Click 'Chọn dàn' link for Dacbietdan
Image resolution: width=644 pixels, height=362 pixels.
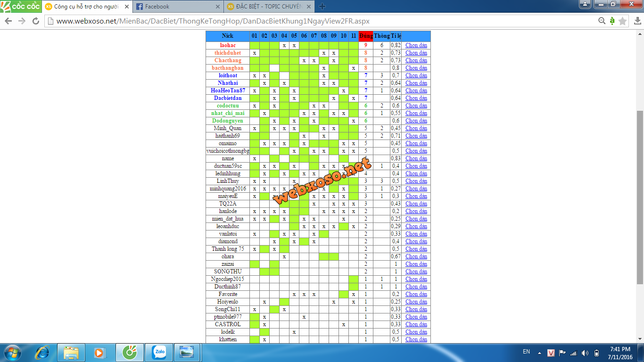click(x=416, y=98)
